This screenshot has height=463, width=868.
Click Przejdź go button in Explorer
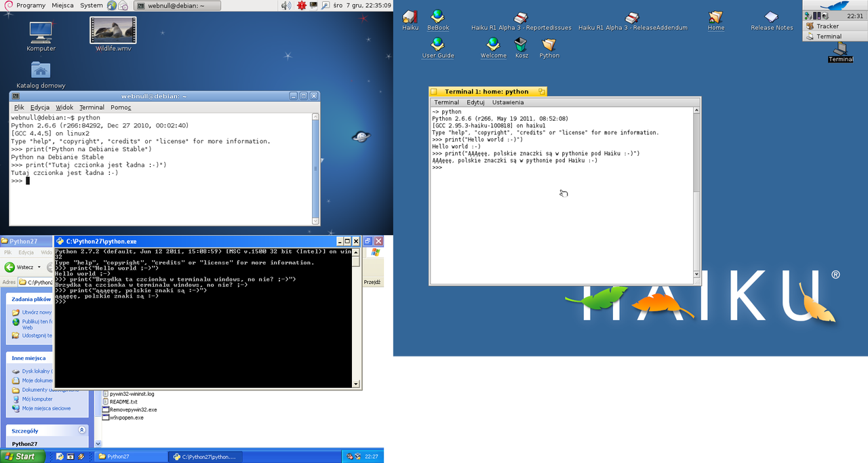[x=372, y=282]
